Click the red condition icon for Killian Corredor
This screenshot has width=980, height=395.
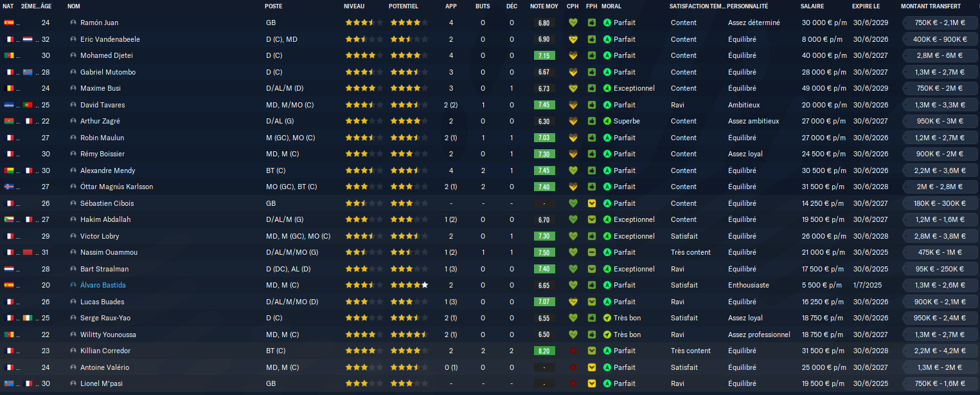(x=573, y=351)
